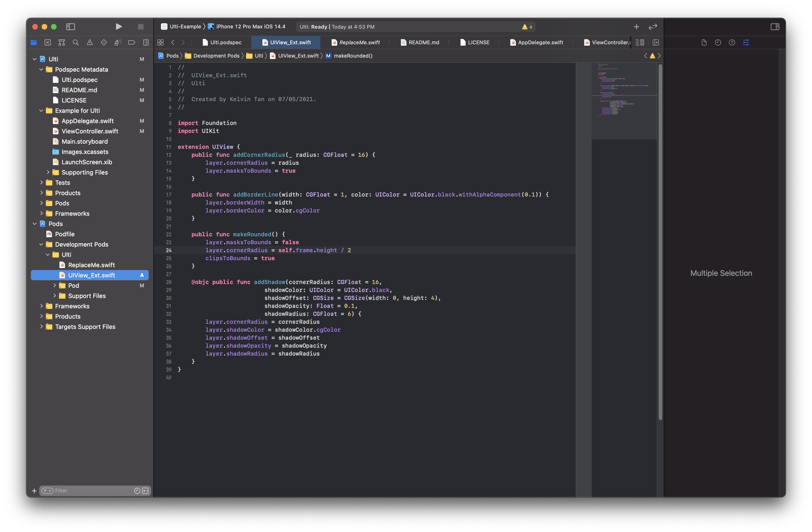Open the Issue navigator warning icon
Viewport: 812px width, 532px height.
90,43
